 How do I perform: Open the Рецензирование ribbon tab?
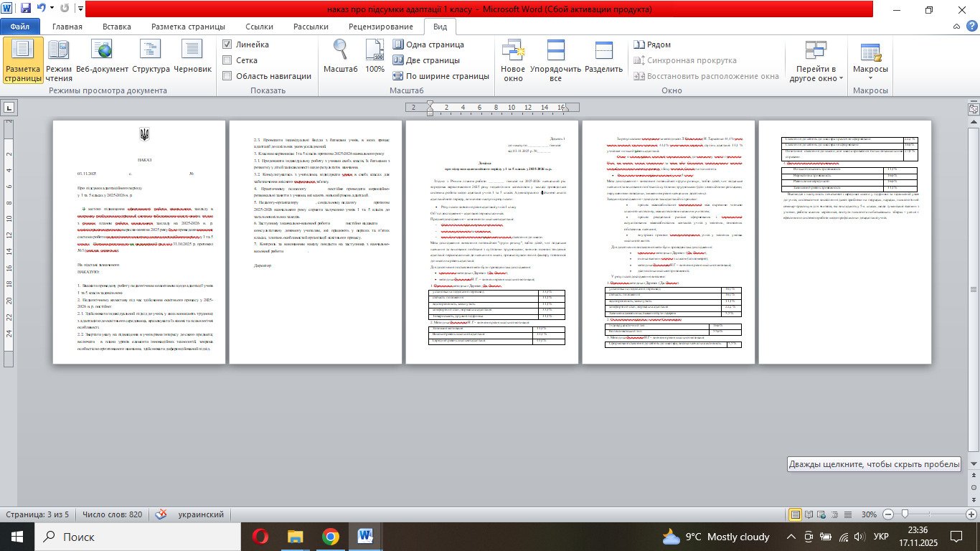pos(380,27)
